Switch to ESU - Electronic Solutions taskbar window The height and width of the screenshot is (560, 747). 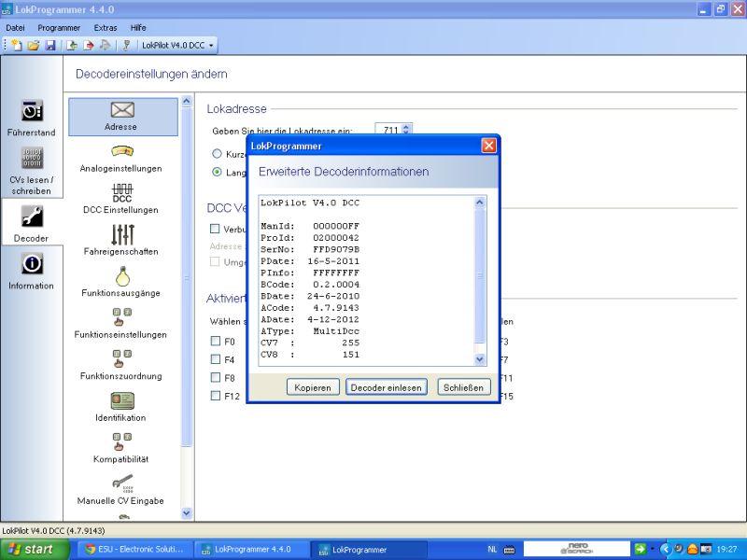134,550
